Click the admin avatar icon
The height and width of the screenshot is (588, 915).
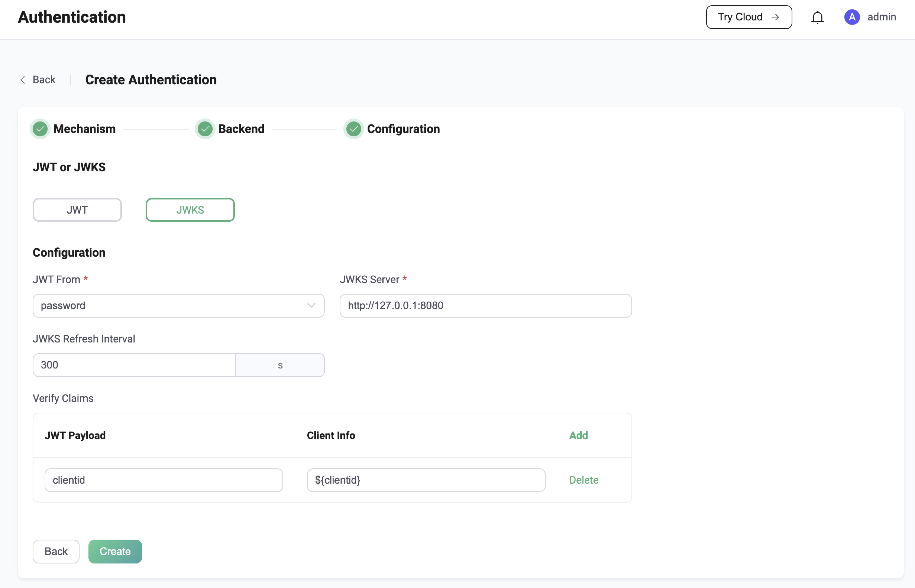pos(852,17)
